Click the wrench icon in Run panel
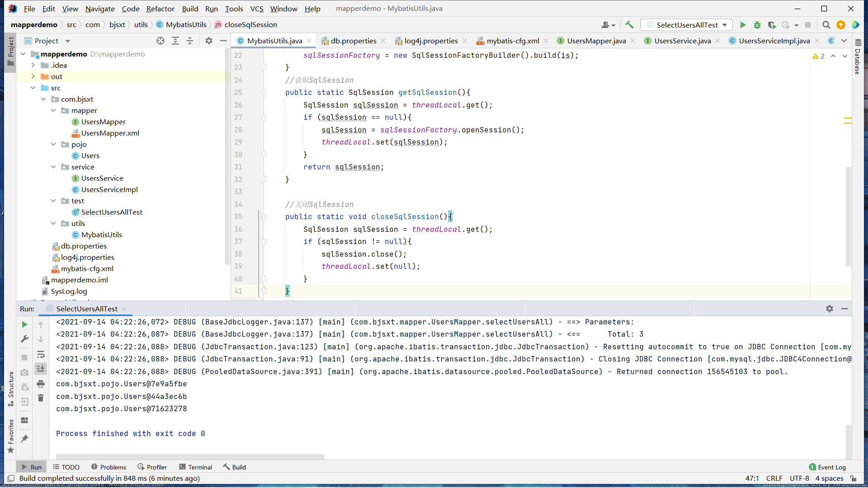The height and width of the screenshot is (488, 868). [24, 339]
